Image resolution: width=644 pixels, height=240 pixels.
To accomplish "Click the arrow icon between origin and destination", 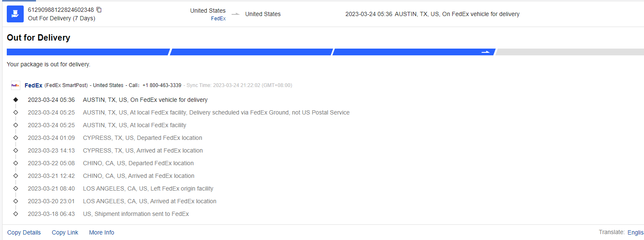I will coord(235,14).
